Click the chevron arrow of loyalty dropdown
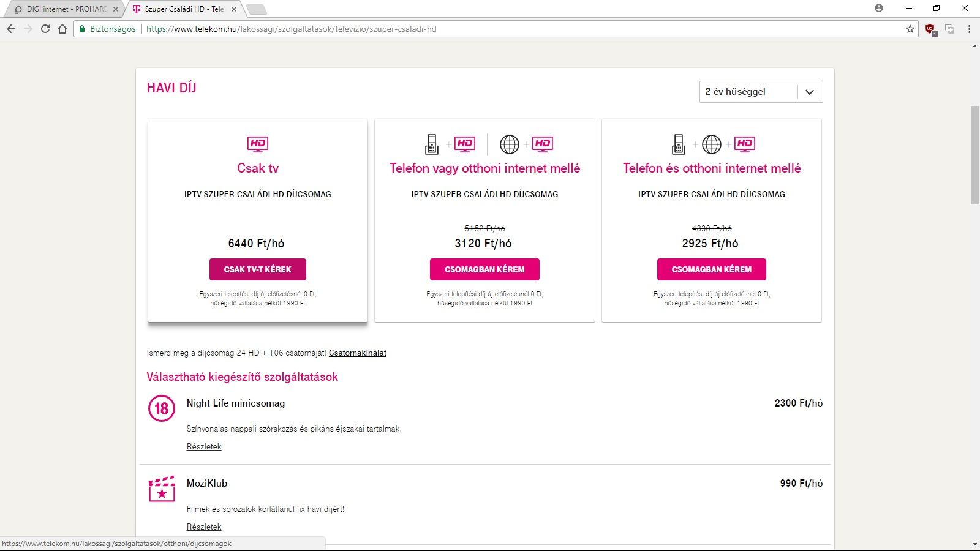This screenshot has height=551, width=980. point(810,92)
